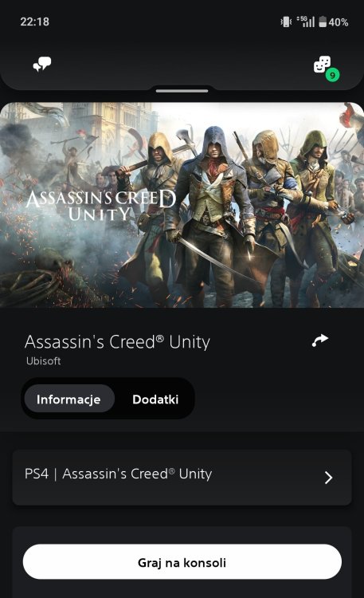This screenshot has width=364, height=598.
Task: Tap the vibrate mode status icon
Action: (286, 22)
